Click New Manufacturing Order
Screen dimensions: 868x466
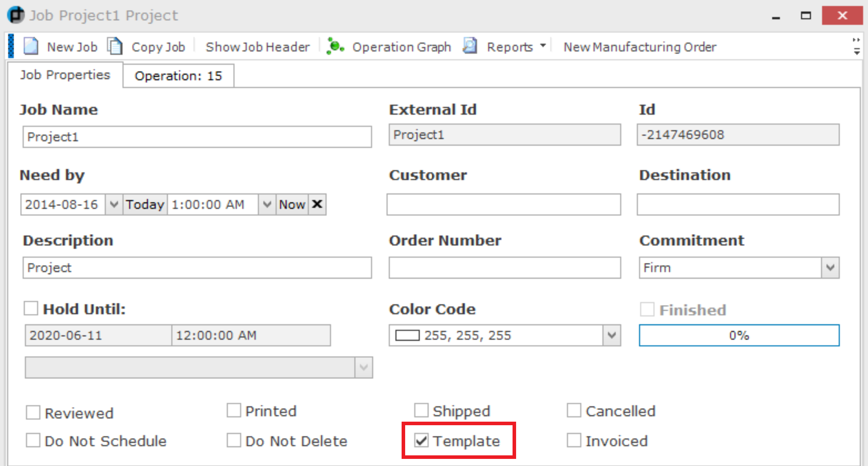[x=639, y=47]
